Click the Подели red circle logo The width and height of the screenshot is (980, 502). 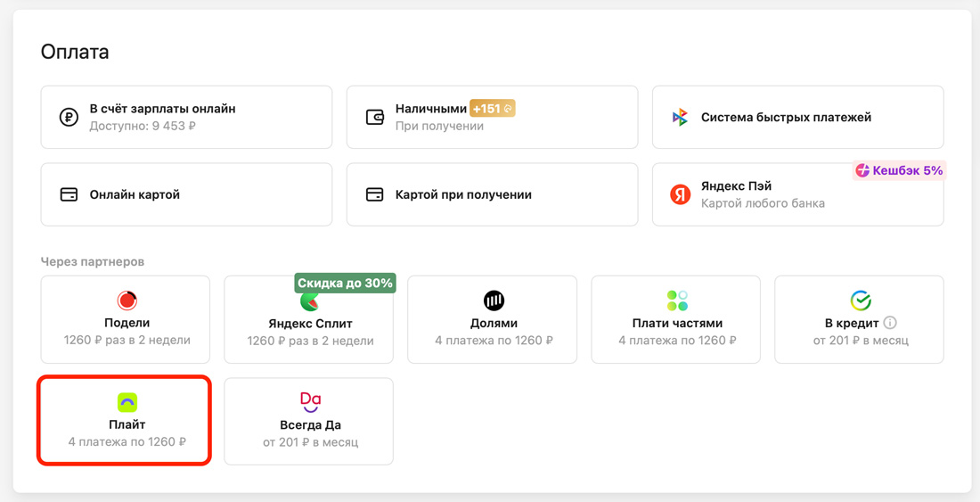pyautogui.click(x=127, y=300)
